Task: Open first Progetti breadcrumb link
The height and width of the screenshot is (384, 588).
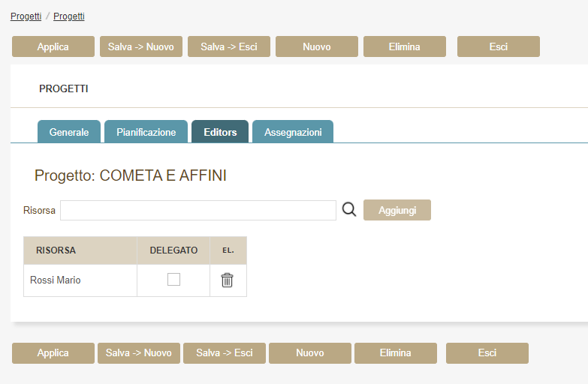Action: (26, 16)
